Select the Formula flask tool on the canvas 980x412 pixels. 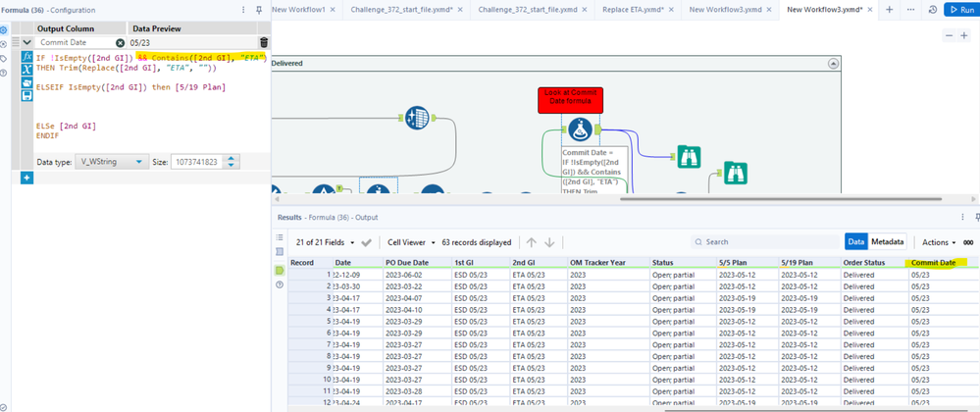point(581,129)
